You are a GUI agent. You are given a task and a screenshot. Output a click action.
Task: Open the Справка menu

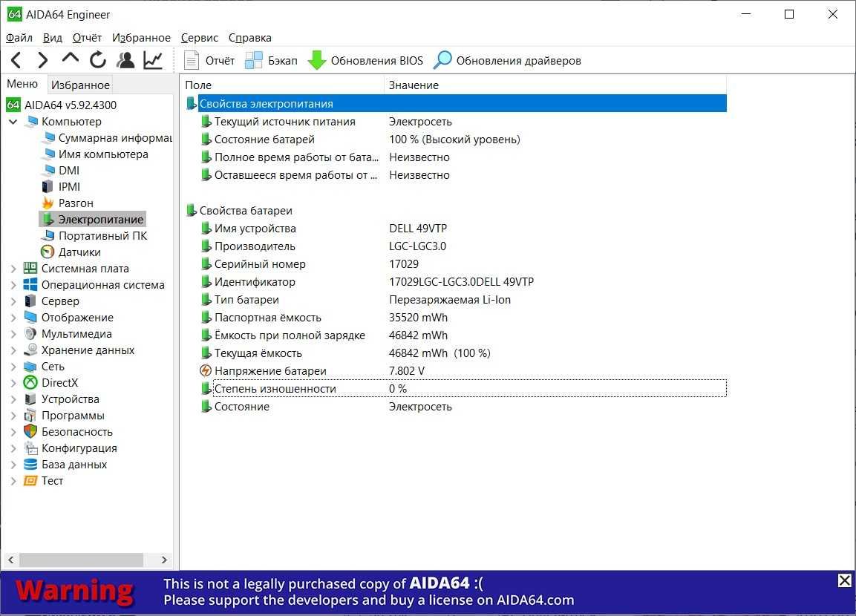(249, 38)
